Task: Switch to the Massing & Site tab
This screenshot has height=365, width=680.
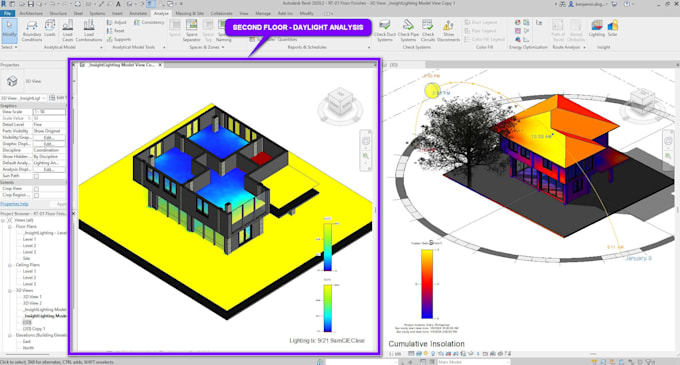Action: 190,13
